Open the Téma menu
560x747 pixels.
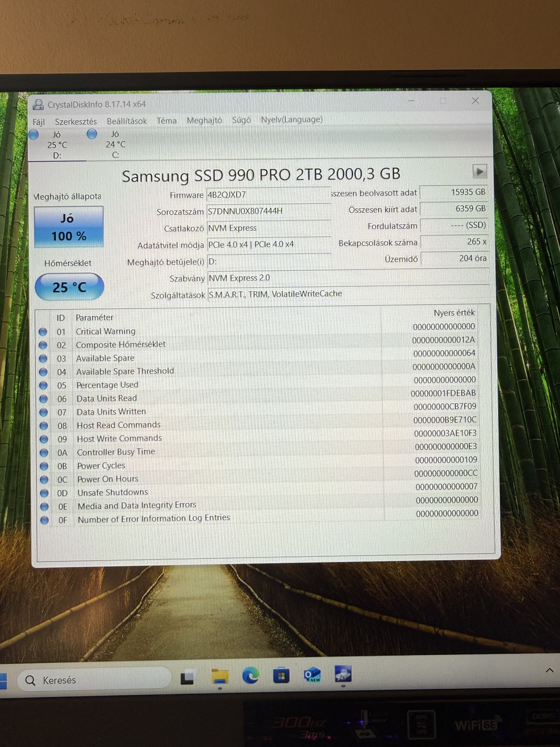(x=167, y=121)
